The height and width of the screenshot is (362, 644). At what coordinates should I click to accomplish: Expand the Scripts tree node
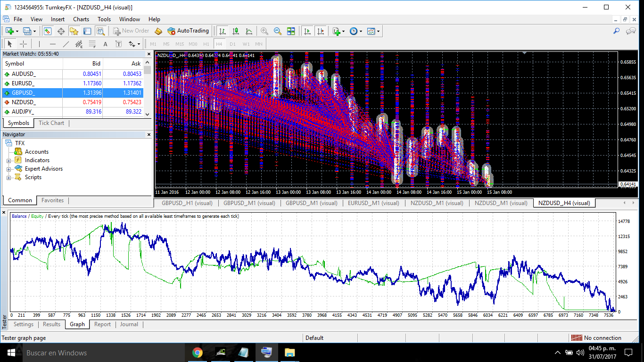8,177
